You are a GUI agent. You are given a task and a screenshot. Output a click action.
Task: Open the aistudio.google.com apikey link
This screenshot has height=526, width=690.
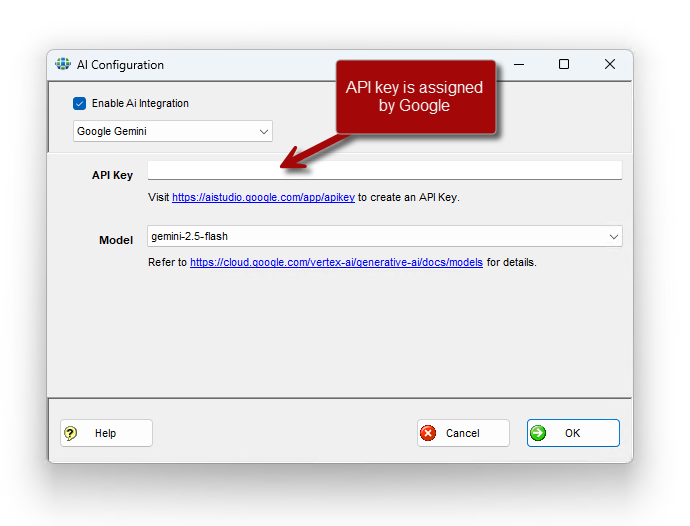click(x=263, y=197)
